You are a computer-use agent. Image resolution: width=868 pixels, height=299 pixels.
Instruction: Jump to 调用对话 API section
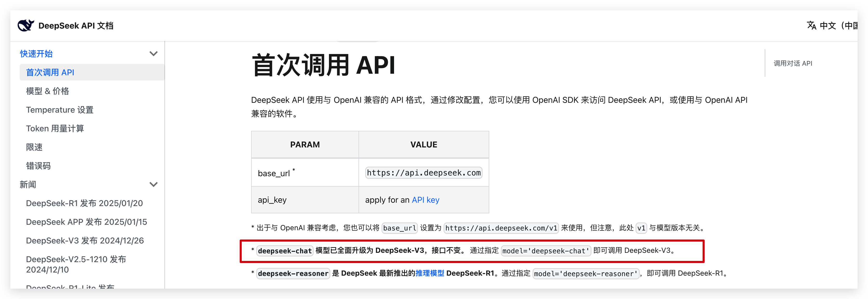point(793,63)
